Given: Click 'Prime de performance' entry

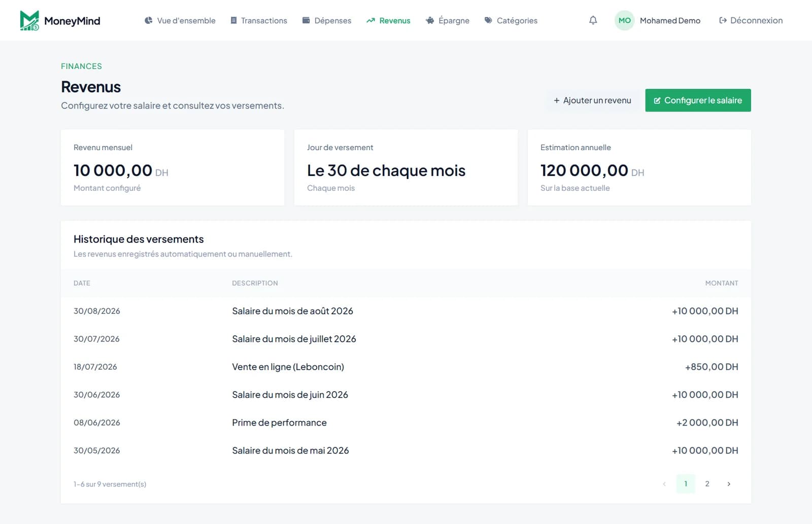Looking at the screenshot, I should click(279, 423).
